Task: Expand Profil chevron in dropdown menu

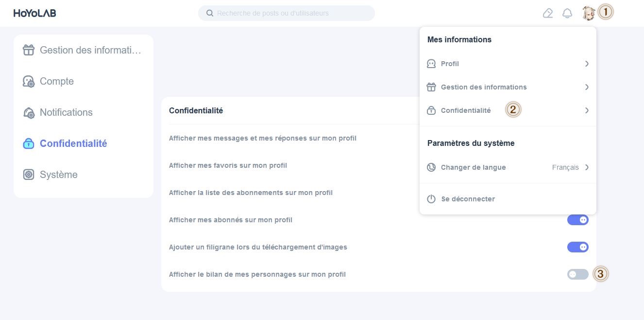Action: point(587,64)
